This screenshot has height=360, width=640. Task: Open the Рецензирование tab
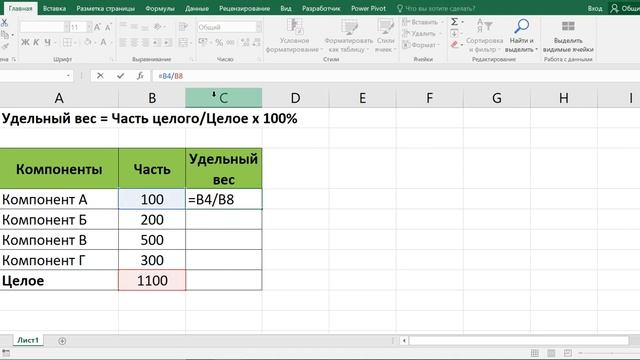coord(244,8)
